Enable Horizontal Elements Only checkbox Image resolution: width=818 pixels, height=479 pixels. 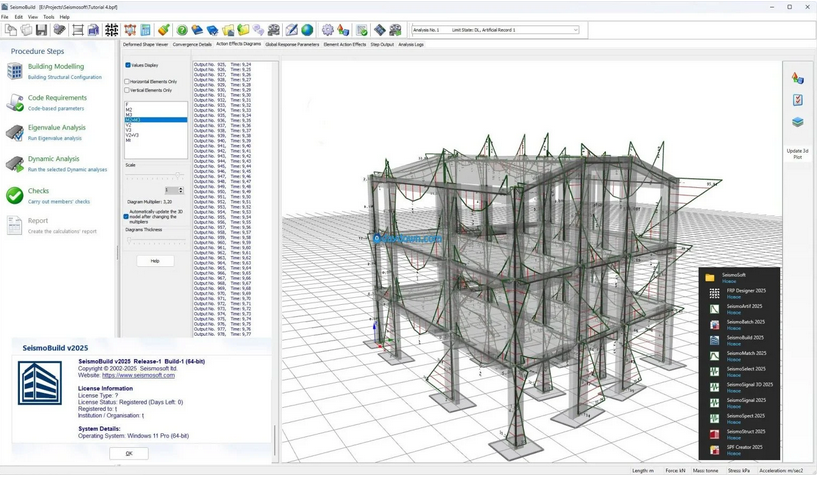tap(127, 81)
